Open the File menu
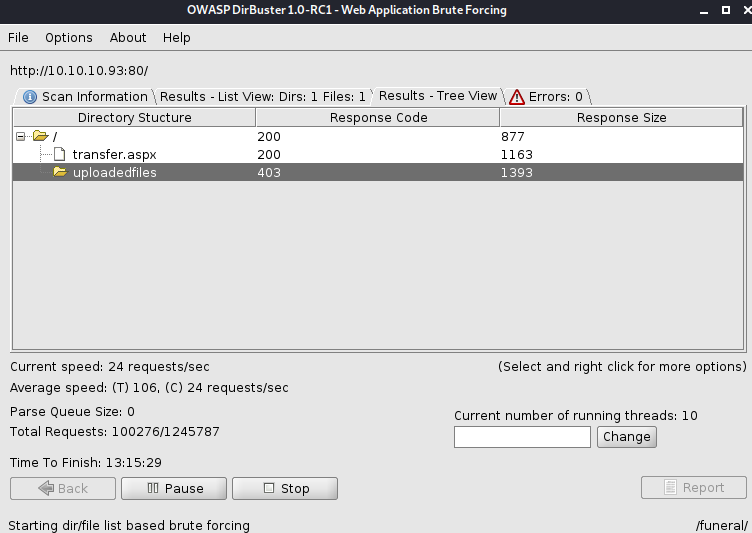 [x=18, y=37]
